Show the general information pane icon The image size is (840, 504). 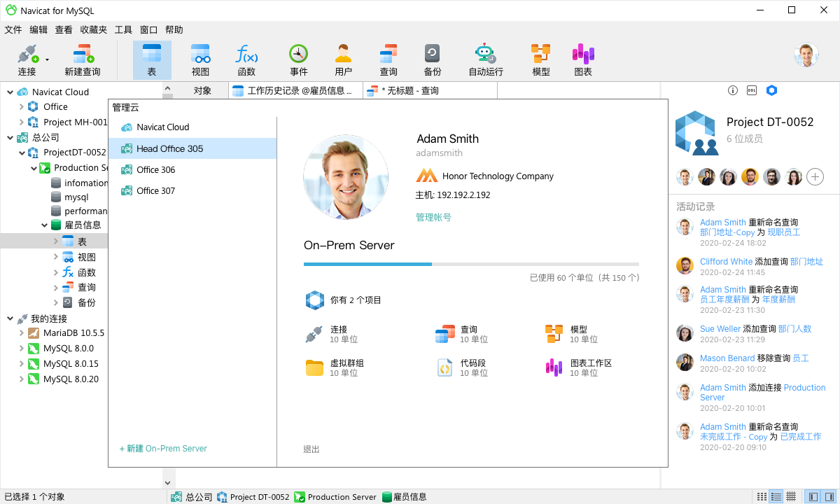coord(733,90)
